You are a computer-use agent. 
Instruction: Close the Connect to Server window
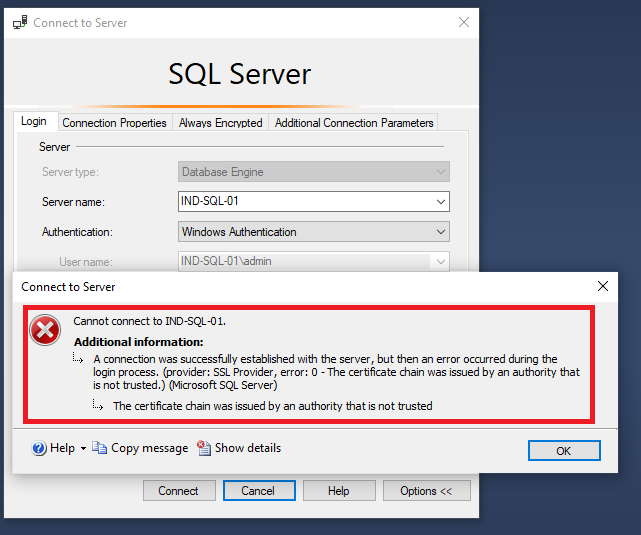464,22
